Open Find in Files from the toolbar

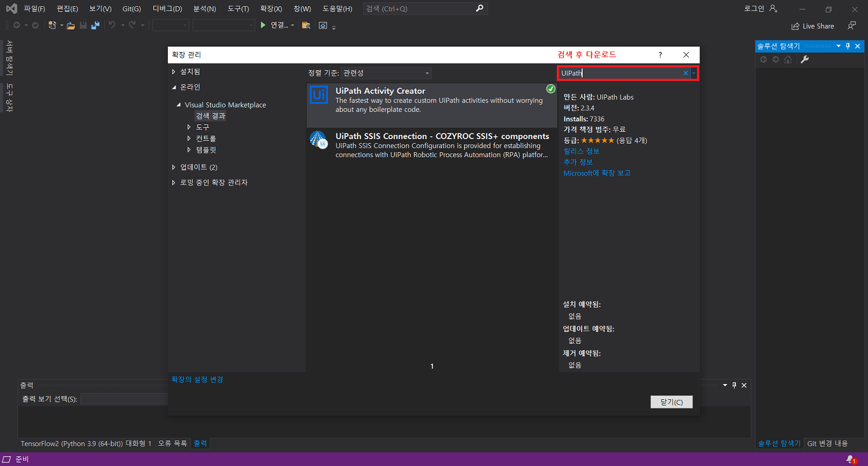click(306, 25)
